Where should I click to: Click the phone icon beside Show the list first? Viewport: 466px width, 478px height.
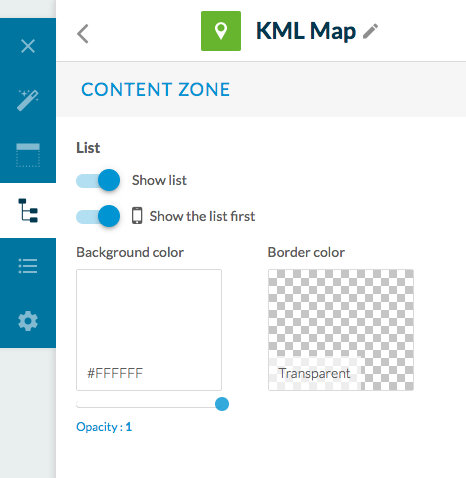pos(137,216)
